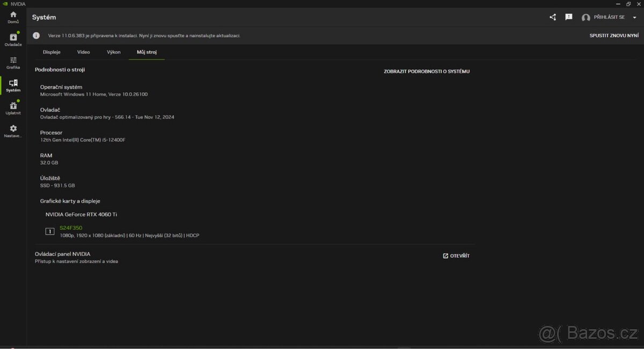The width and height of the screenshot is (644, 349).
Task: Switch to the Výkon tab
Action: (114, 52)
